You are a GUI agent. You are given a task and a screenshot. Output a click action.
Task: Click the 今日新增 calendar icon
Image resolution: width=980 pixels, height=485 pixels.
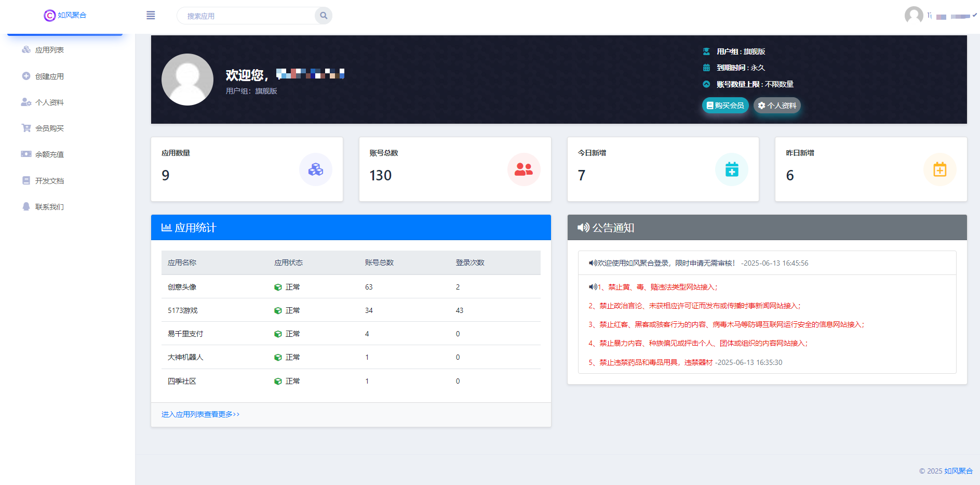[731, 169]
